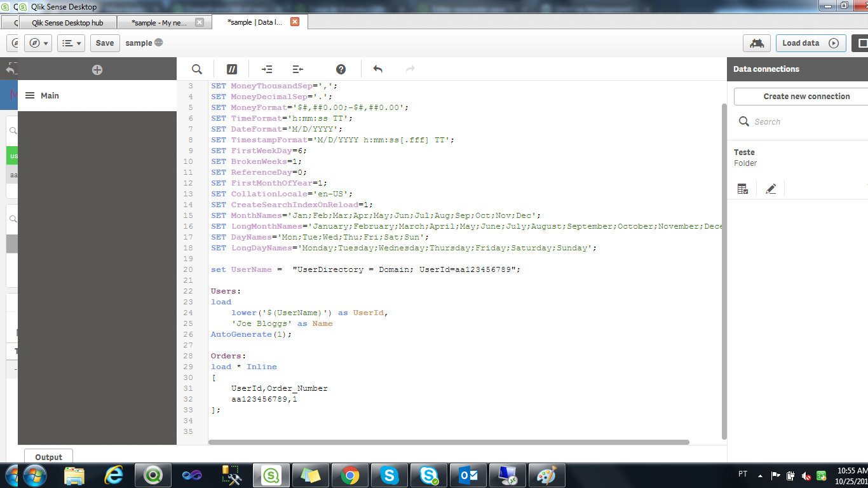
Task: Click the Load data button
Action: [811, 43]
